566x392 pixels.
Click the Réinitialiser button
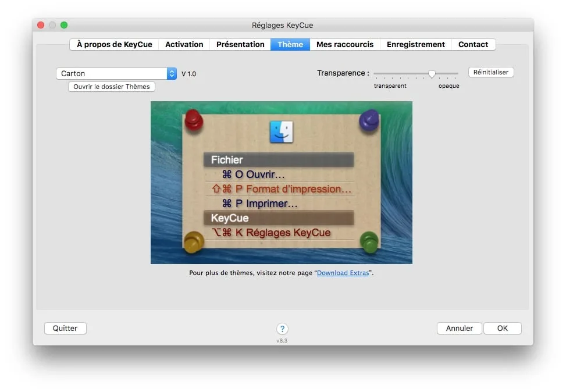coord(491,72)
